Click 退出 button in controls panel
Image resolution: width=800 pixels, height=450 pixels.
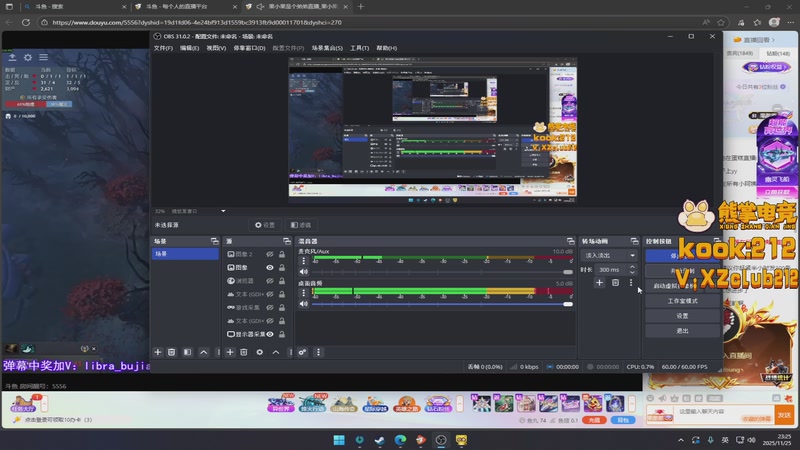(683, 331)
